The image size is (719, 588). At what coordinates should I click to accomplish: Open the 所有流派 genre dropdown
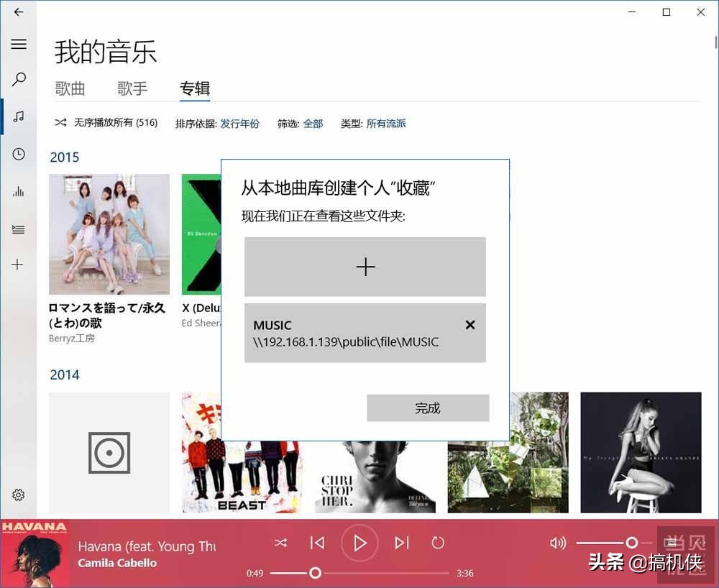tap(386, 123)
